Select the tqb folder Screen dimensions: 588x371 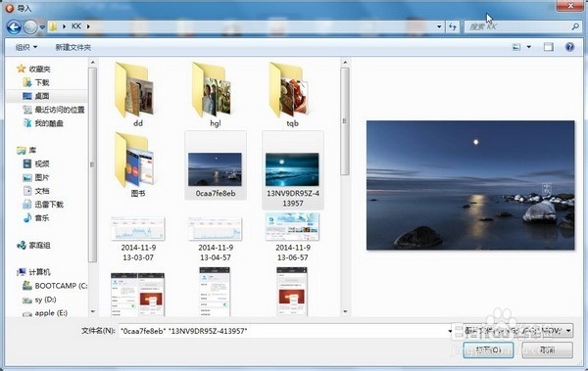coord(292,95)
